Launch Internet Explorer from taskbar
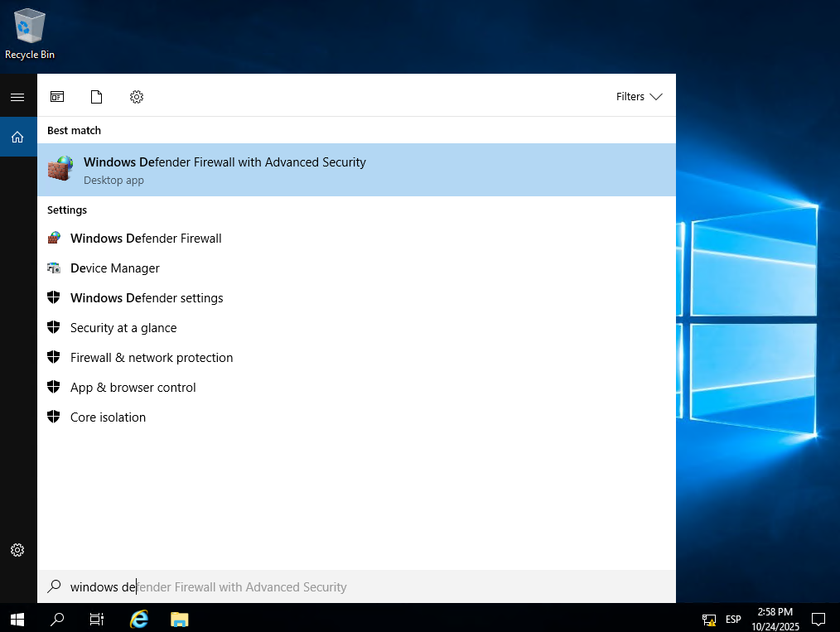840x632 pixels. tap(139, 620)
